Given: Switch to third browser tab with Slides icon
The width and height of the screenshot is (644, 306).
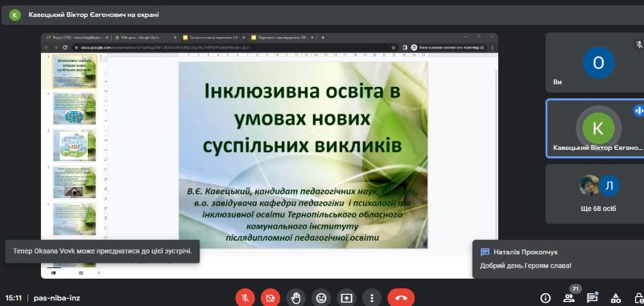Looking at the screenshot, I should [x=214, y=37].
